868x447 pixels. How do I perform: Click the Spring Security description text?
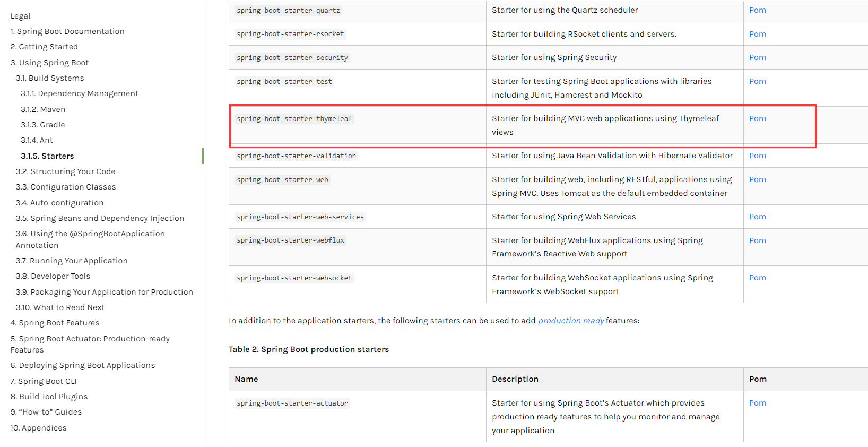pyautogui.click(x=554, y=57)
